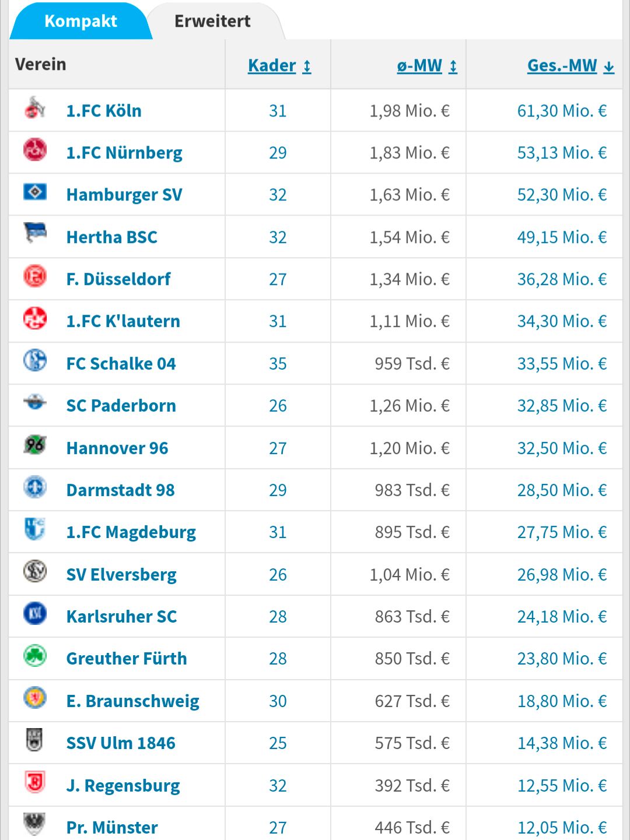The image size is (630, 840).
Task: Click F. Düsseldorf squad size 27
Action: click(278, 279)
